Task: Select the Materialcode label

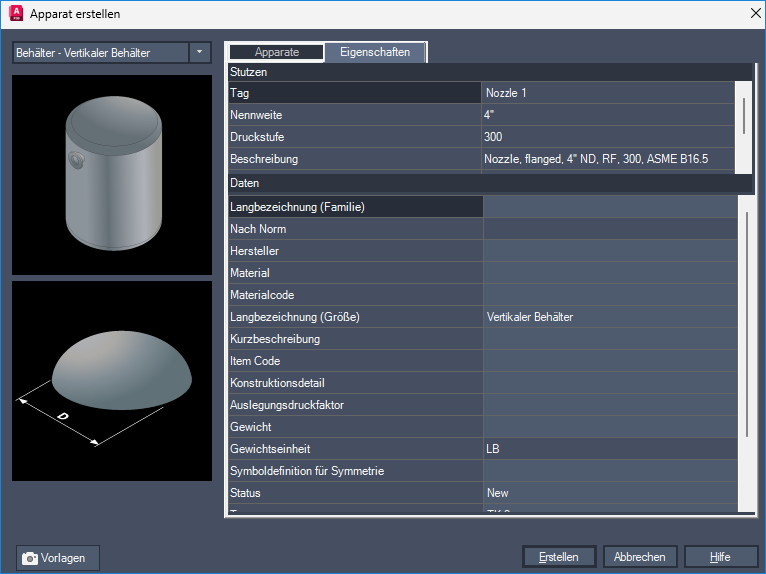Action: click(x=356, y=295)
